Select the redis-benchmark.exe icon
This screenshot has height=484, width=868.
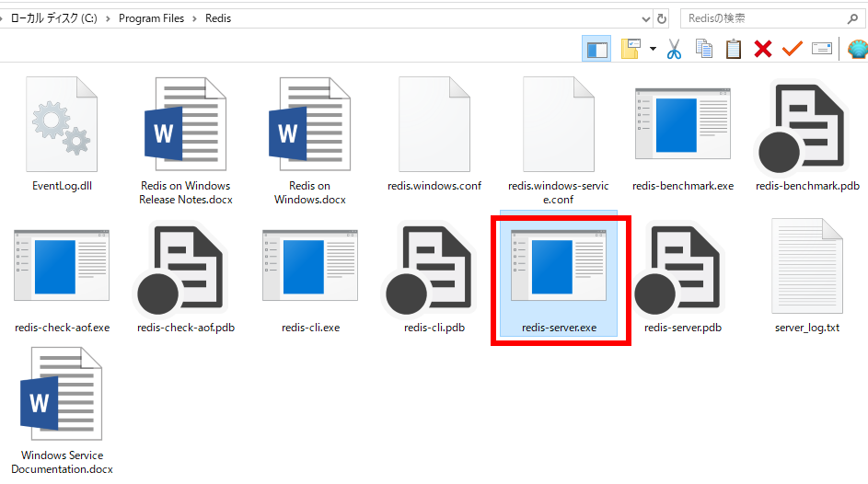pyautogui.click(x=683, y=124)
